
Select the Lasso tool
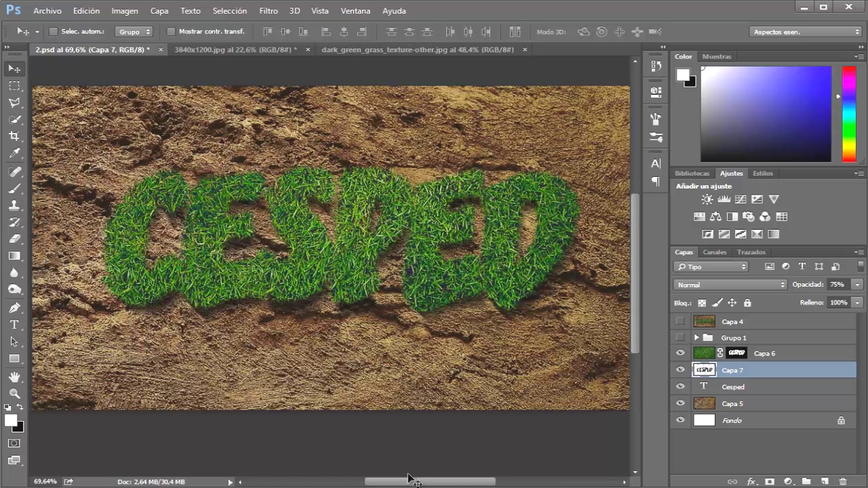[x=14, y=103]
